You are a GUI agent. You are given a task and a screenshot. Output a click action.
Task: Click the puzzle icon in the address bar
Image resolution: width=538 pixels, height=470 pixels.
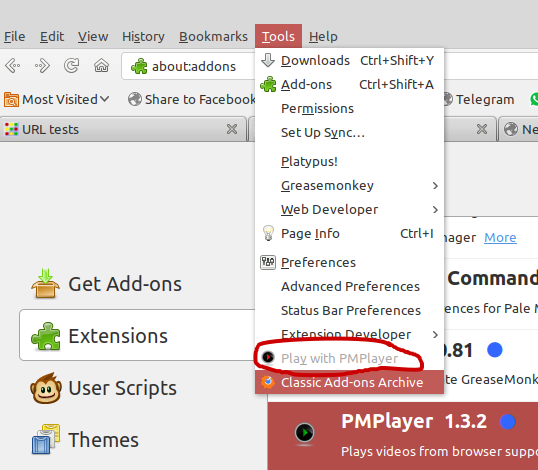139,66
